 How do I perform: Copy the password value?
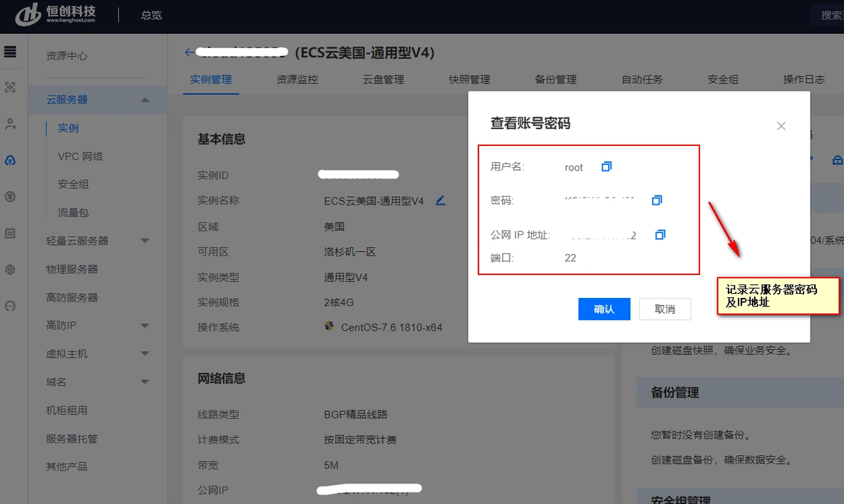click(x=656, y=200)
